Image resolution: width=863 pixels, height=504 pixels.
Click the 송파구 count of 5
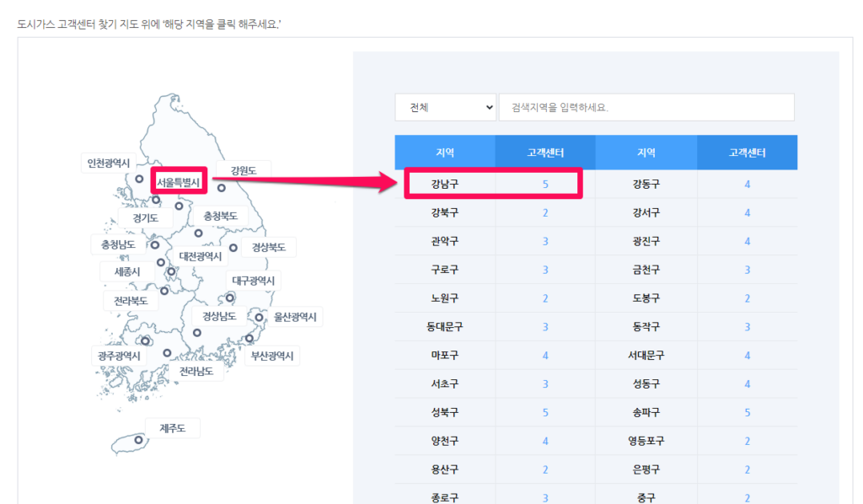coord(748,411)
